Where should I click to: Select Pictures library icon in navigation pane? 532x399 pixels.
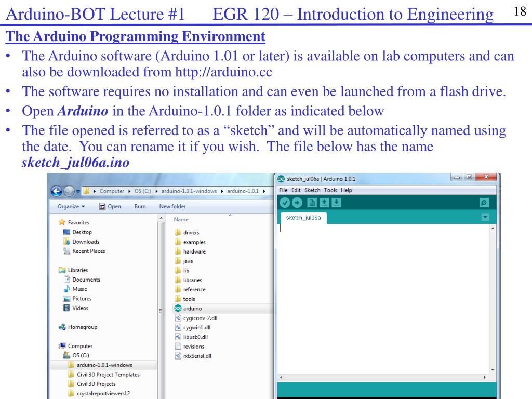(66, 299)
